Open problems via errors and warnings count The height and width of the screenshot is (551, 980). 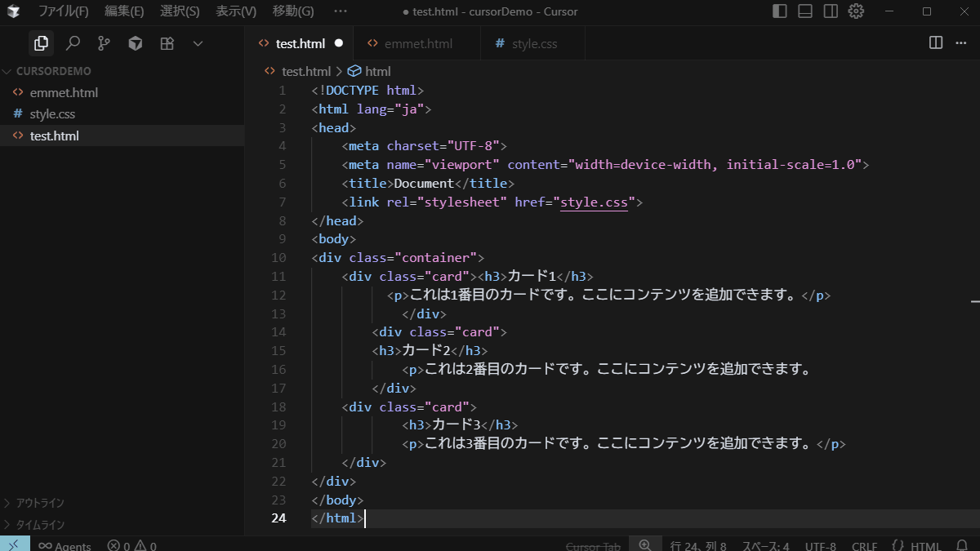point(131,545)
